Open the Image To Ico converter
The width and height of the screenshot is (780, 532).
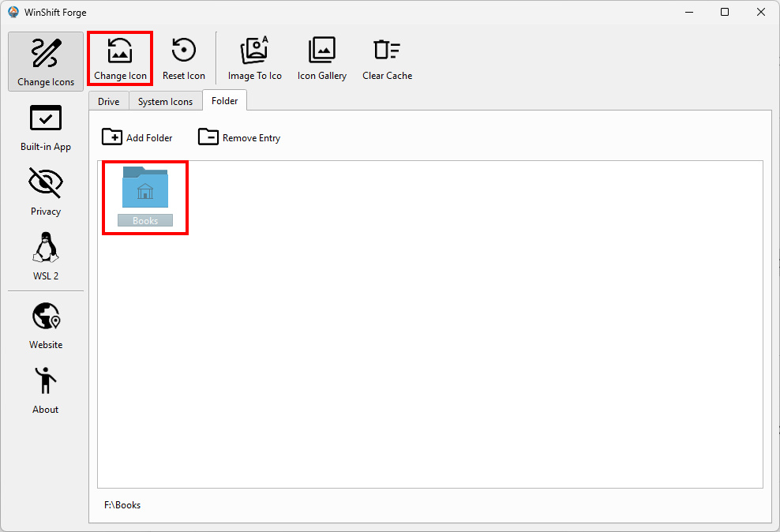click(254, 58)
